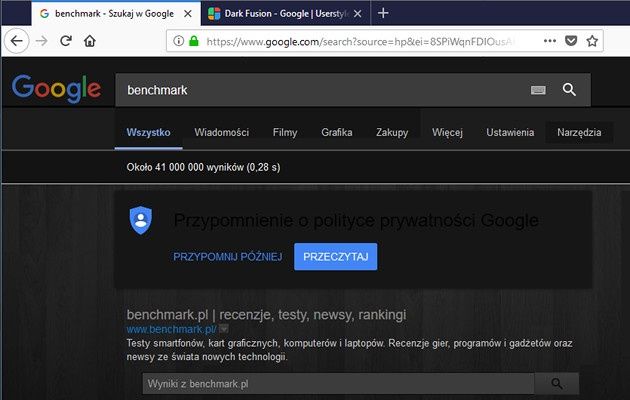Click the green padlock security icon
Image resolution: width=630 pixels, height=400 pixels.
coord(194,41)
